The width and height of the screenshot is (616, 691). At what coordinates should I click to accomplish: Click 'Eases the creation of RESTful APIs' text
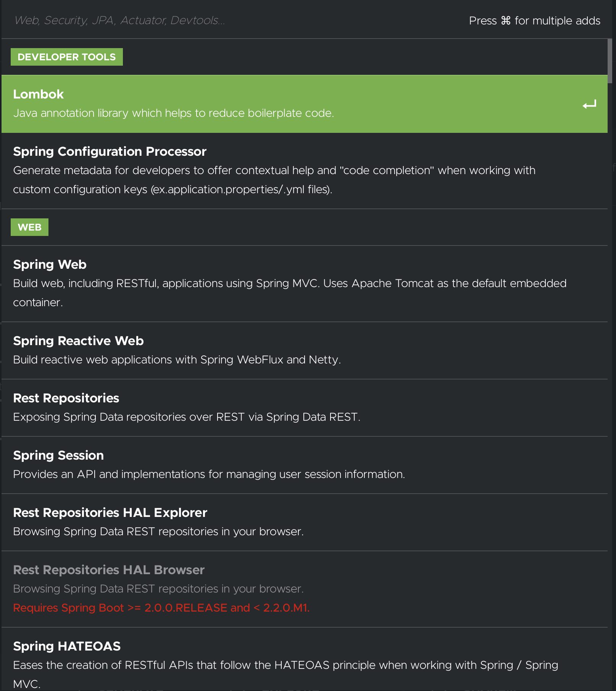tap(285, 675)
